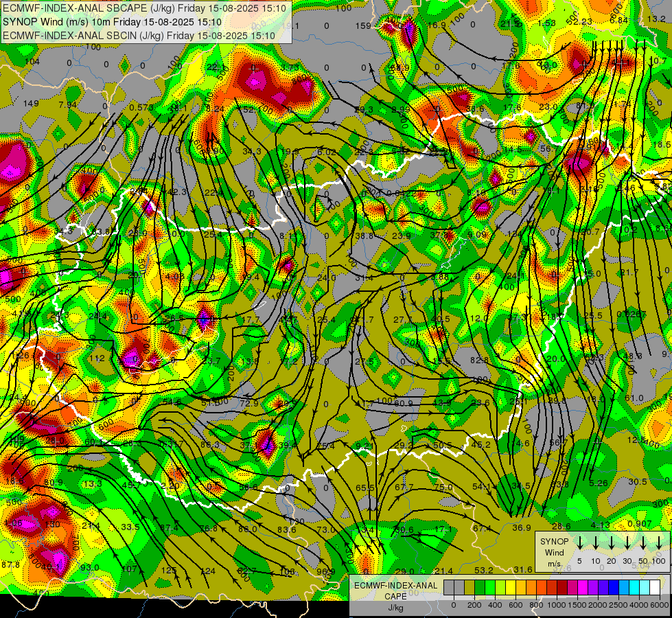Click the map value 0.907
This screenshot has width=672, height=618.
[x=640, y=524]
